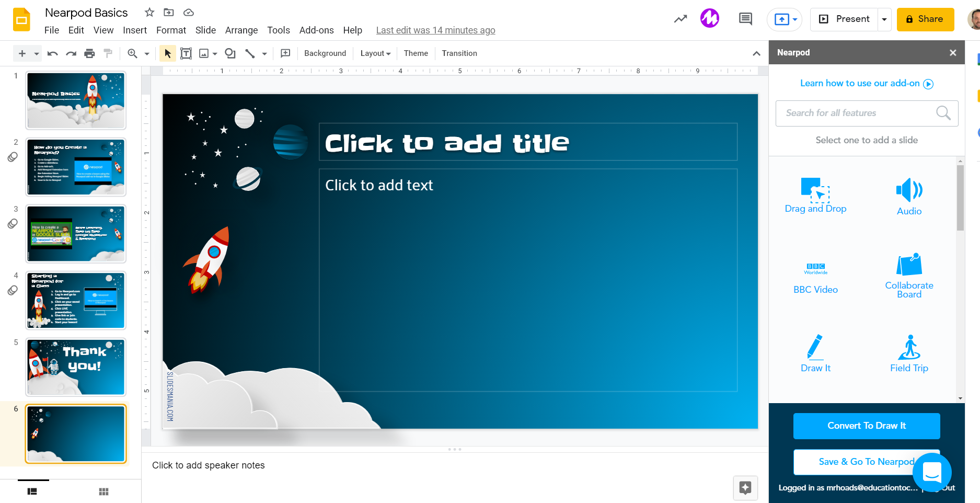Image resolution: width=980 pixels, height=503 pixels.
Task: Print the presentation with printer icon
Action: [x=90, y=53]
